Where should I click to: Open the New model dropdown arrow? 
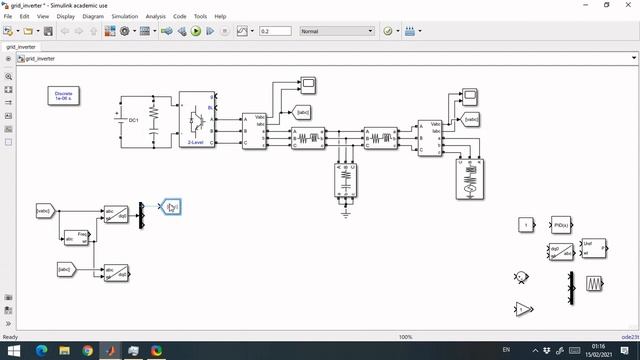click(18, 31)
